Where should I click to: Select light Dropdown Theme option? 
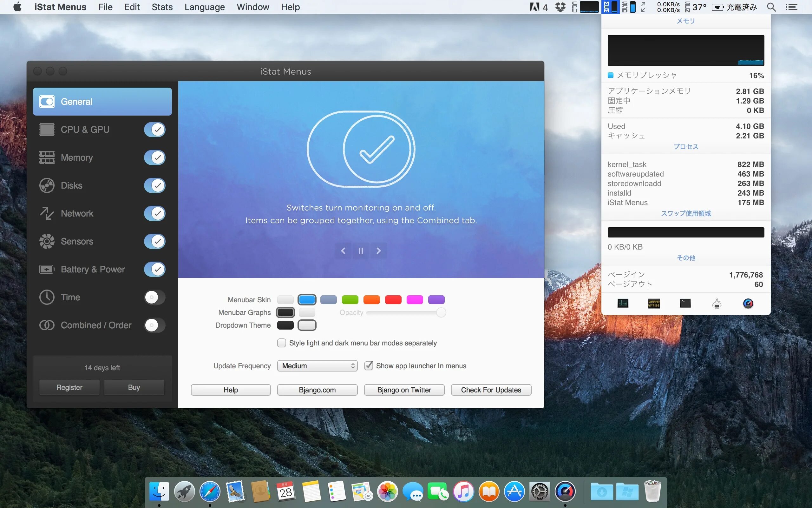tap(307, 325)
